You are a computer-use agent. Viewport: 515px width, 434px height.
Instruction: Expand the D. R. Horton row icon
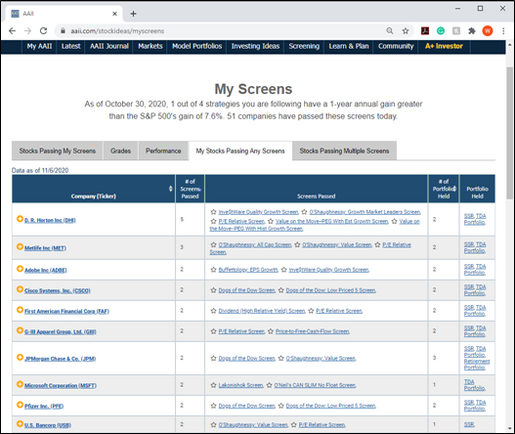coord(20,219)
